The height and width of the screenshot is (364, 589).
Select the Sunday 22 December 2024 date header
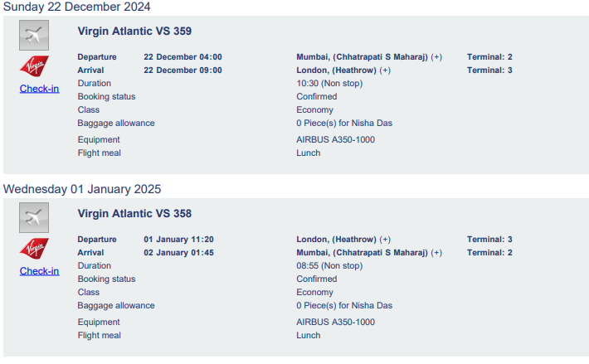point(77,7)
